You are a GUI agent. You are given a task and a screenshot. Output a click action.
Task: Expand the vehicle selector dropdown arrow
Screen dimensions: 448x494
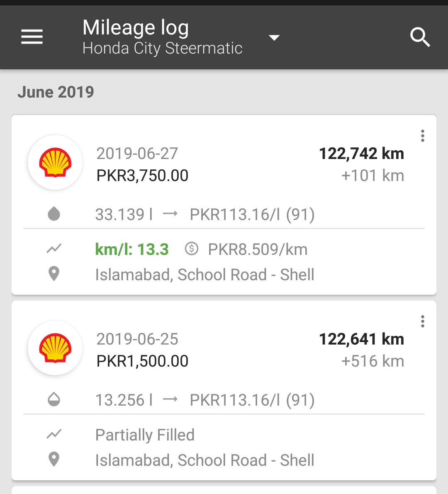(x=274, y=38)
